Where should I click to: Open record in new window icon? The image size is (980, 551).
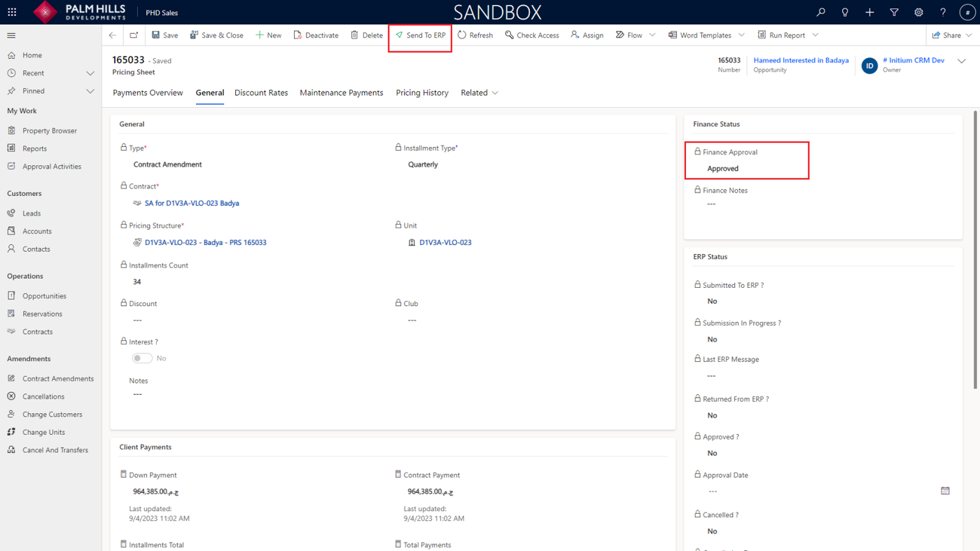134,35
